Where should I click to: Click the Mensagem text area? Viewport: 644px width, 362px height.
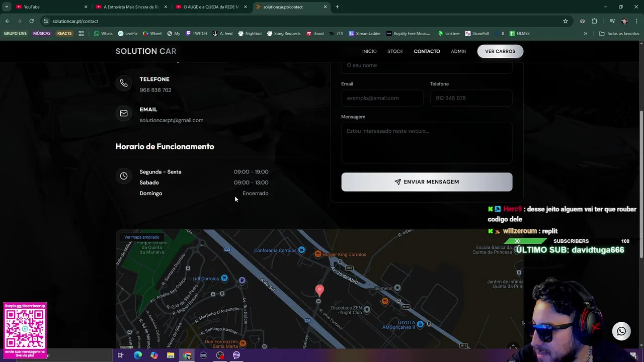pos(427,143)
